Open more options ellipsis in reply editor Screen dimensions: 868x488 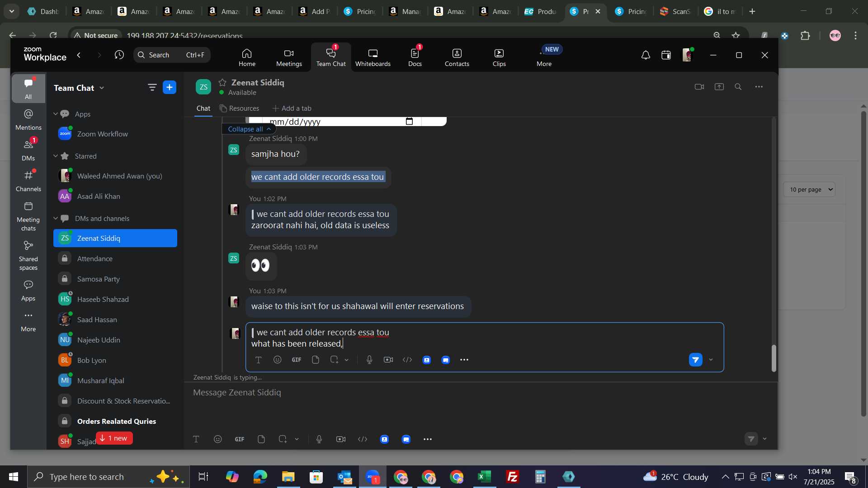click(464, 360)
